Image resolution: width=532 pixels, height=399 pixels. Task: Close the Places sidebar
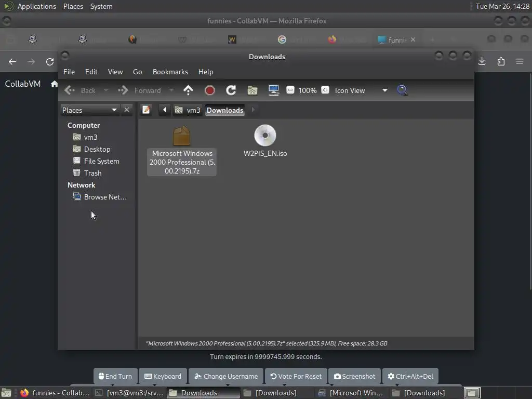coord(127,110)
